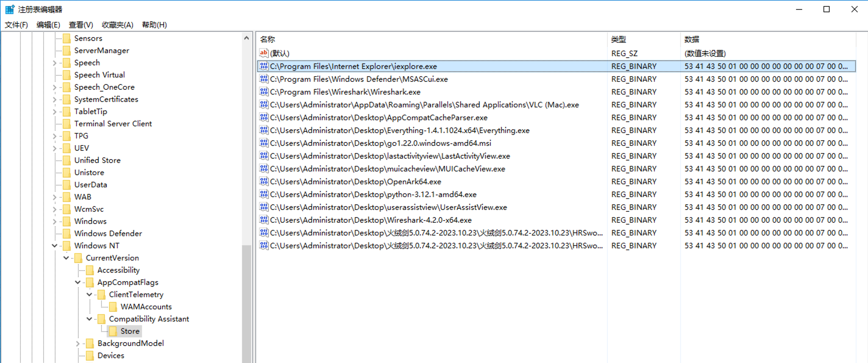Click the folder icon of Terminal Server Client

[x=67, y=124]
